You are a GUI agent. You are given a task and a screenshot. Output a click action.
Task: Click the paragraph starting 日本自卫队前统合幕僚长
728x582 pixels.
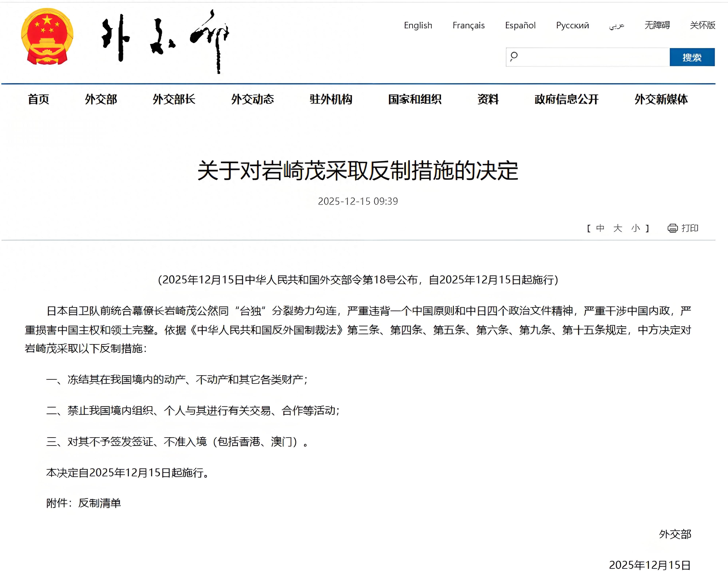[358, 329]
